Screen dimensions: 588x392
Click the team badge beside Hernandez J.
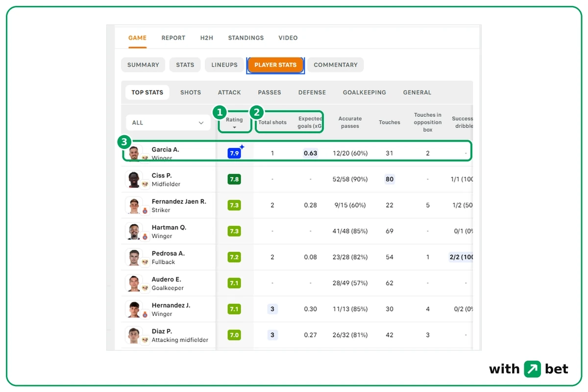[x=145, y=315]
